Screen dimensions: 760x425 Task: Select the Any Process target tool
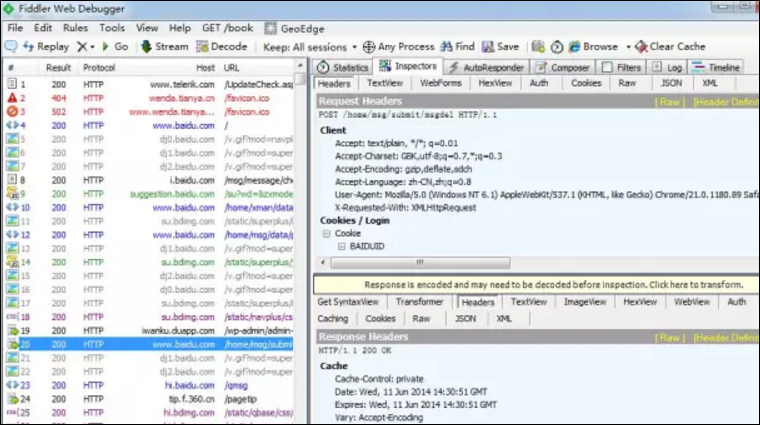(x=398, y=47)
